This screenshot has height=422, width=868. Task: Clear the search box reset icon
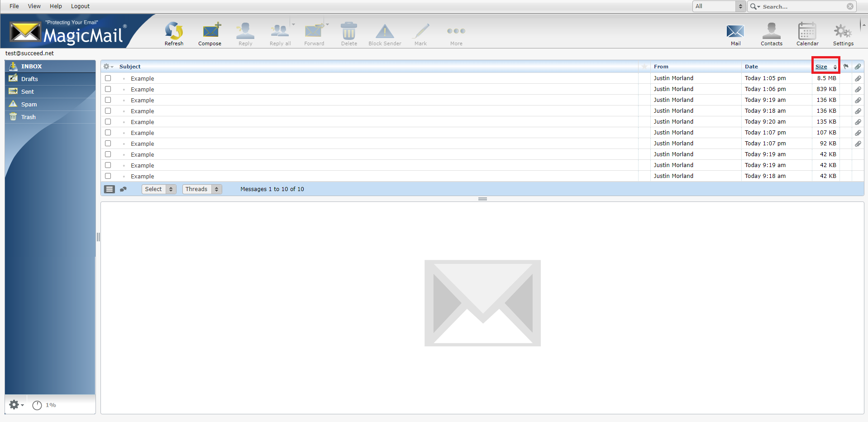[x=850, y=6]
